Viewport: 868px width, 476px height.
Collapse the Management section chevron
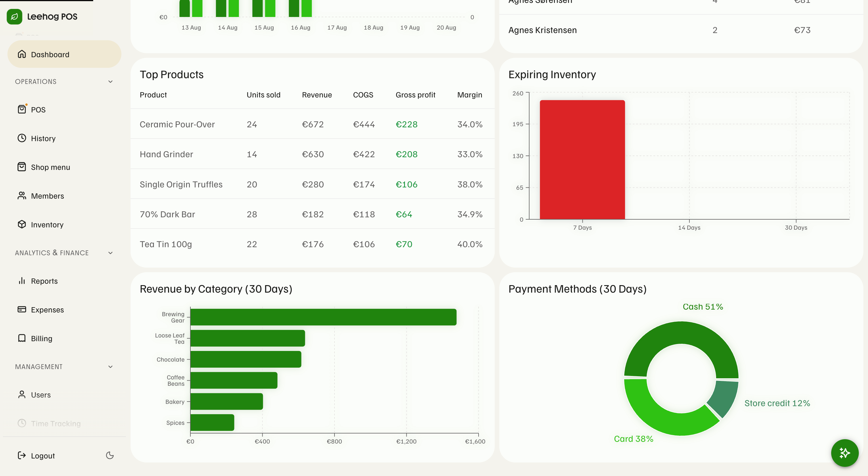click(x=110, y=366)
